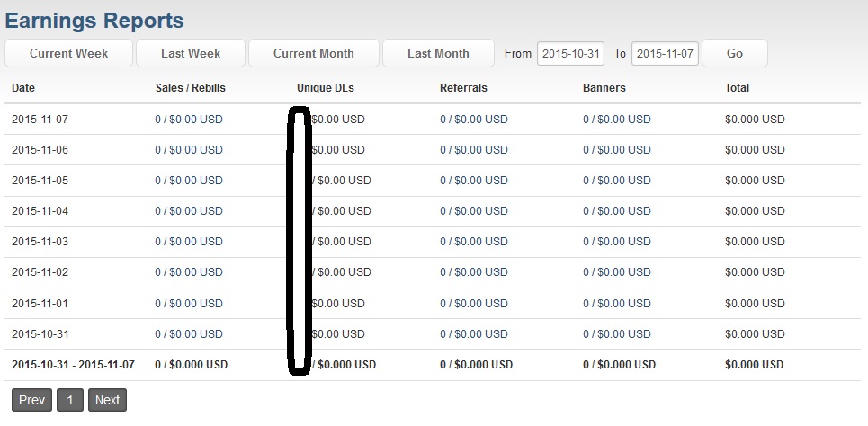Click Referrals value for 2015-11-04

473,211
